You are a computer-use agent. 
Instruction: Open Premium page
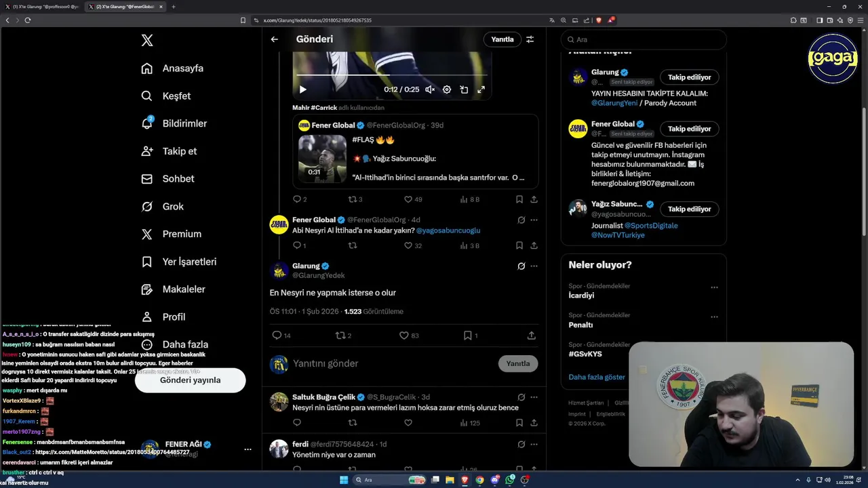pyautogui.click(x=171, y=234)
